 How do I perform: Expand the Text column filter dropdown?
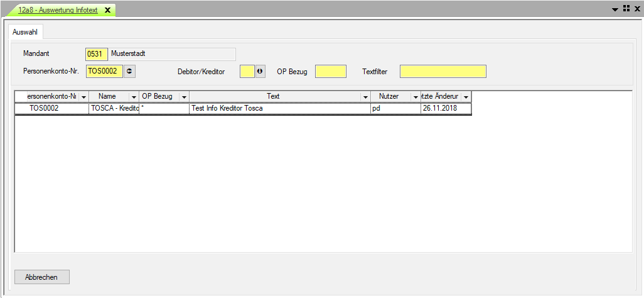point(365,97)
